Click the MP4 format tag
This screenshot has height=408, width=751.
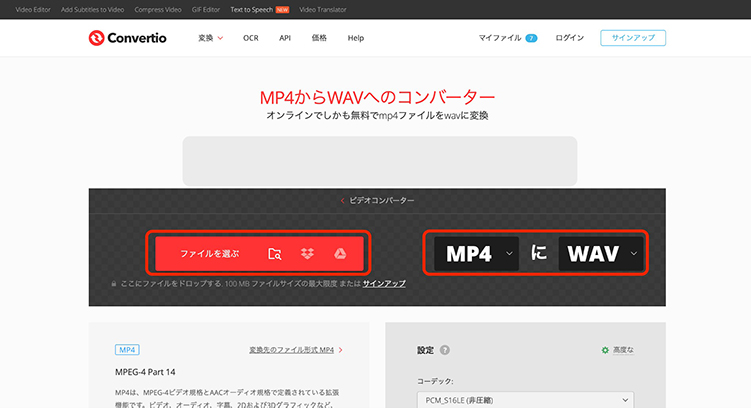(x=127, y=350)
